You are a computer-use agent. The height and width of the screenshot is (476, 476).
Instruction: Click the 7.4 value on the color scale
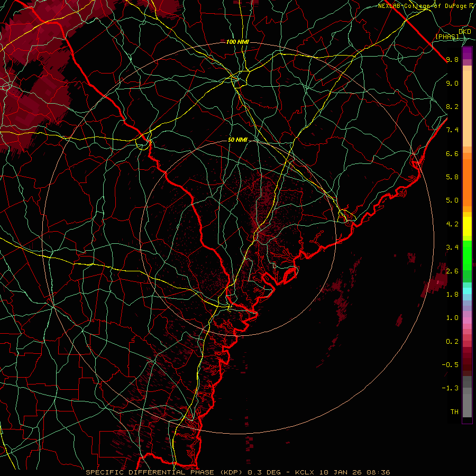coord(452,130)
